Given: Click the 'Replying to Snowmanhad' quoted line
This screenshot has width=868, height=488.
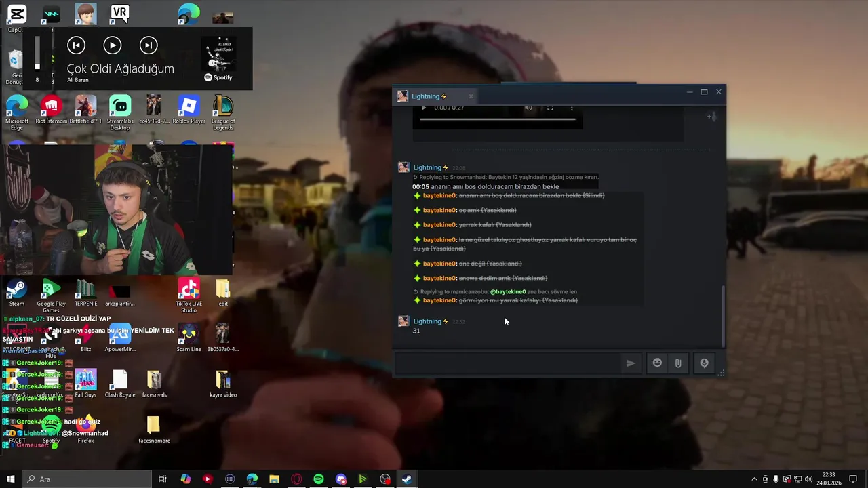Looking at the screenshot, I should (x=505, y=177).
